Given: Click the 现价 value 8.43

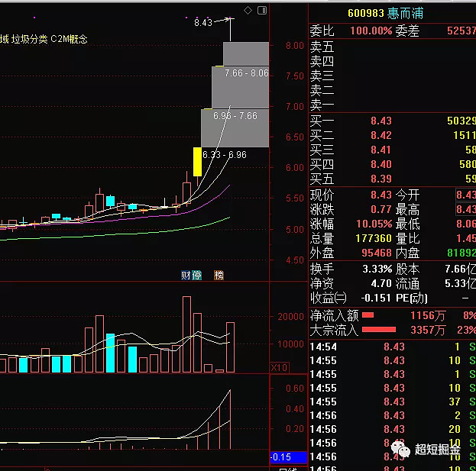Looking at the screenshot, I should click(x=381, y=195).
